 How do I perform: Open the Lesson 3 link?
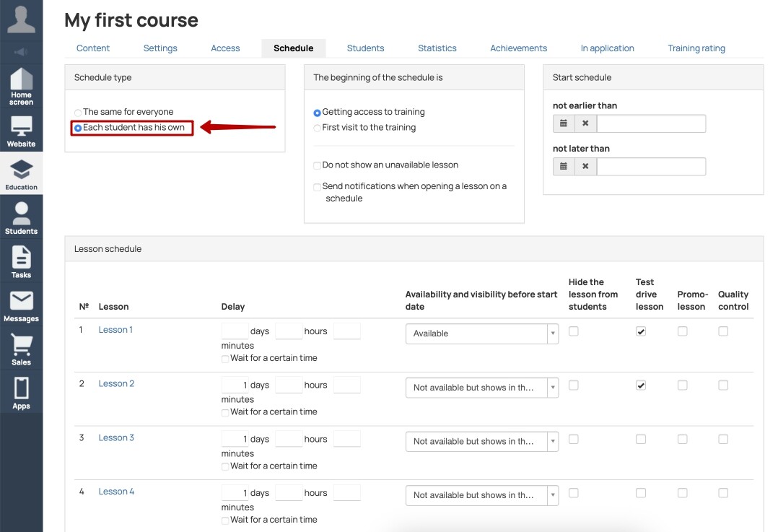coord(116,437)
